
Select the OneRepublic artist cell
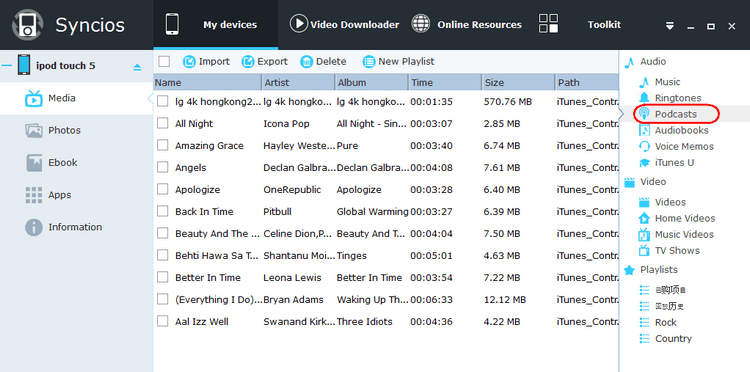point(292,189)
